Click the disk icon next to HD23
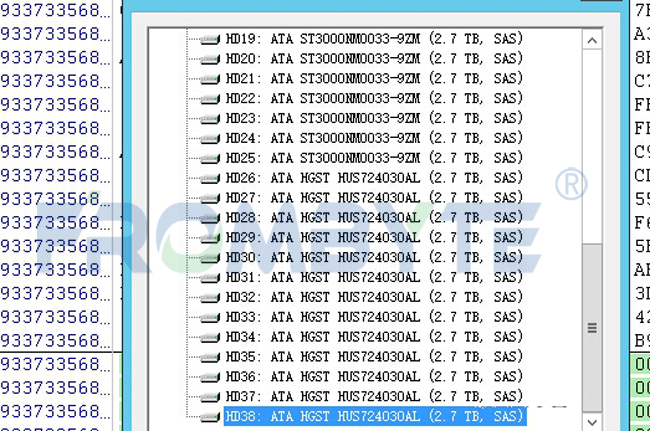 (x=210, y=119)
